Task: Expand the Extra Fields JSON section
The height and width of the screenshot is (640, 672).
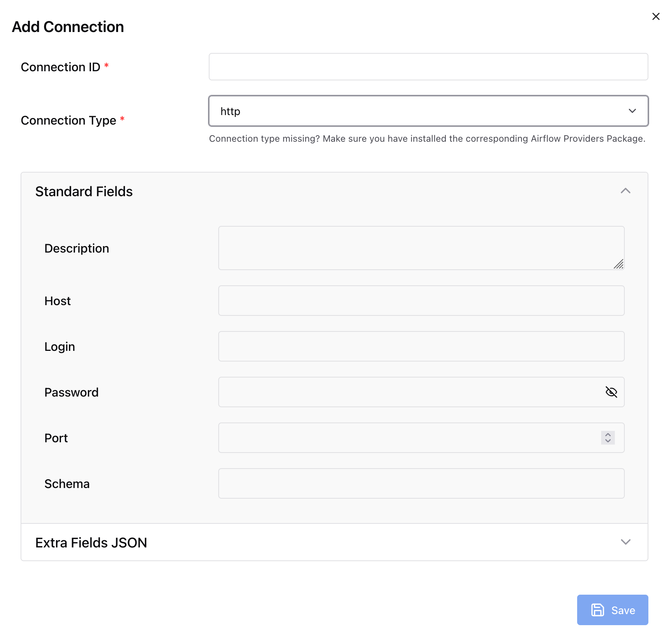Action: pos(91,542)
